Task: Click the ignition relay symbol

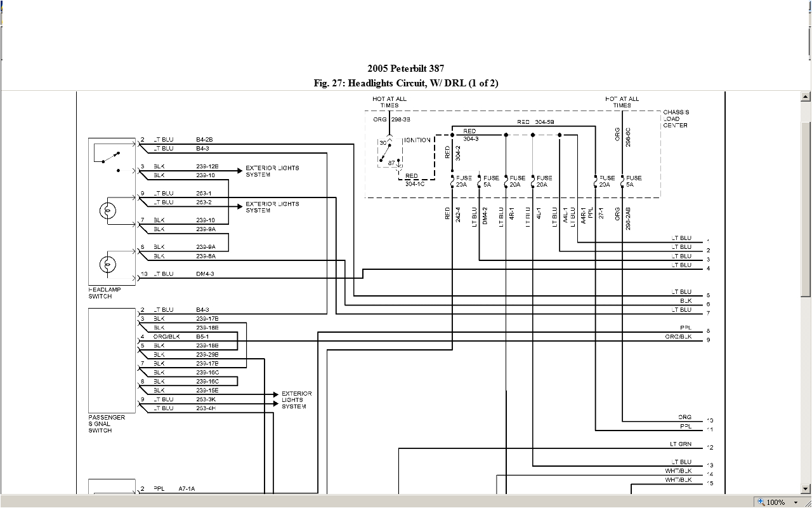Action: pos(390,152)
